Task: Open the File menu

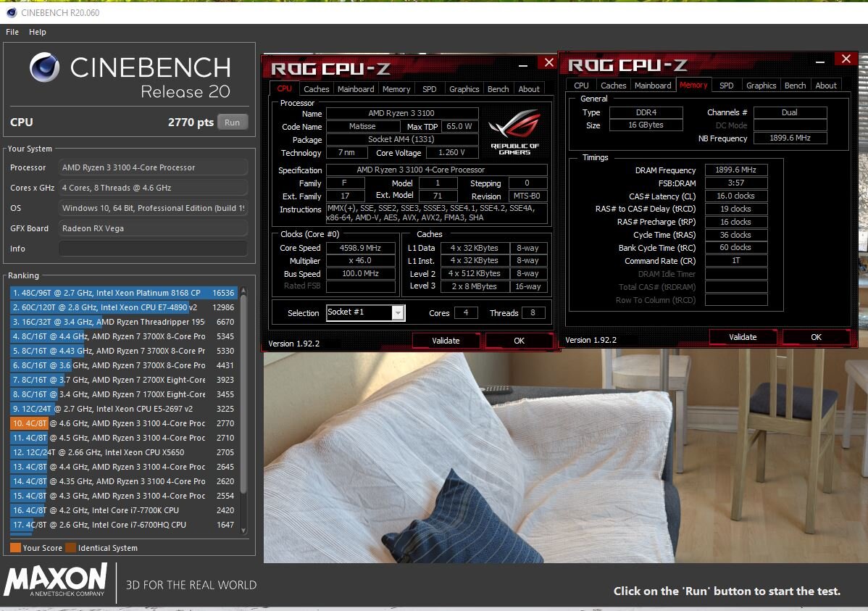Action: 12,32
